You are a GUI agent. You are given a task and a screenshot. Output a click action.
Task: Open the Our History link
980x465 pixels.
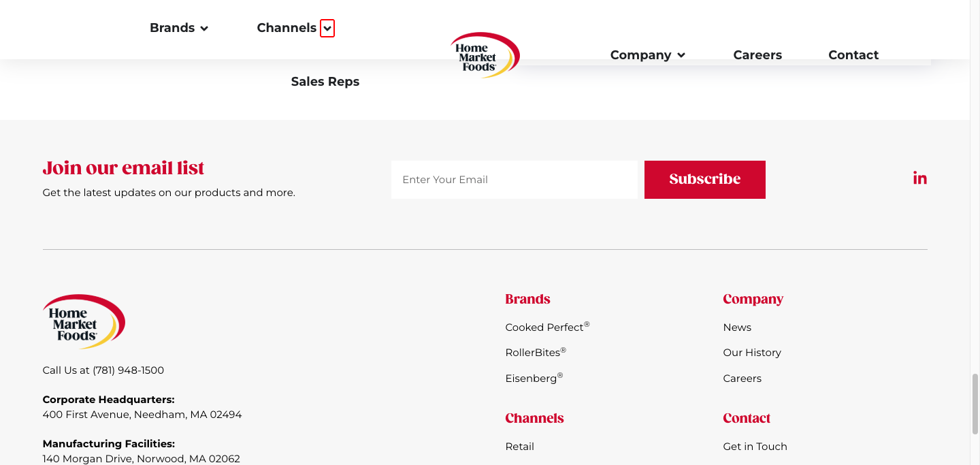click(752, 353)
